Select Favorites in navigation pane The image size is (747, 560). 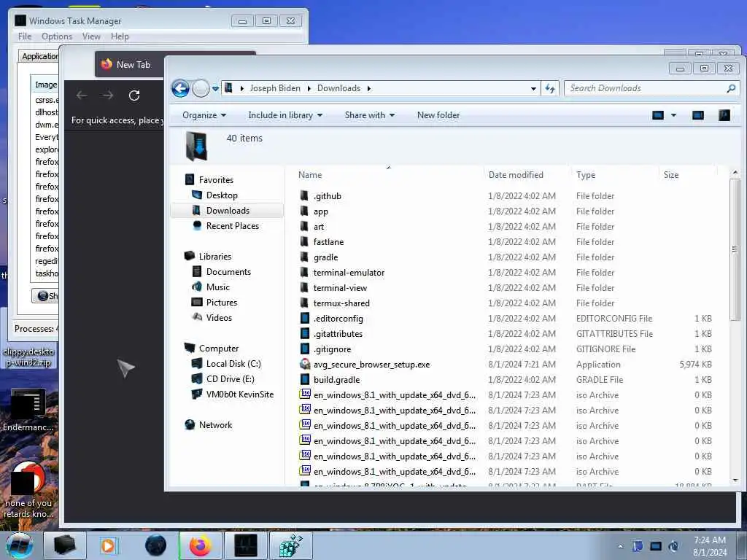(x=216, y=180)
